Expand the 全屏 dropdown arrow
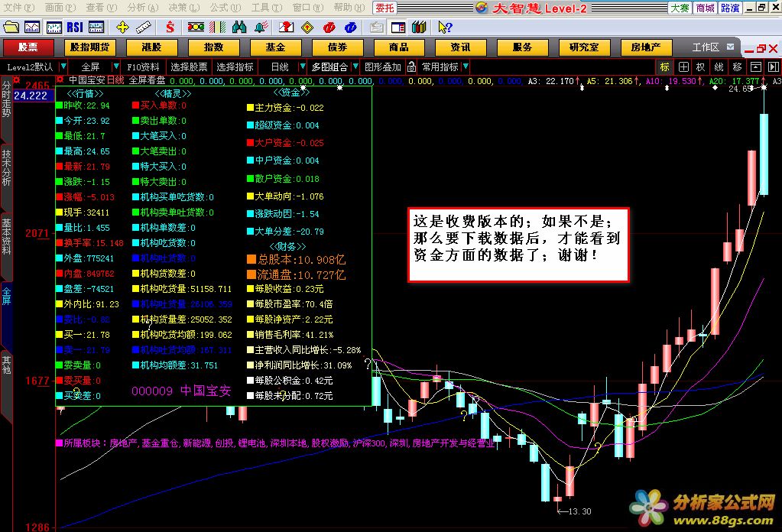 pyautogui.click(x=115, y=66)
